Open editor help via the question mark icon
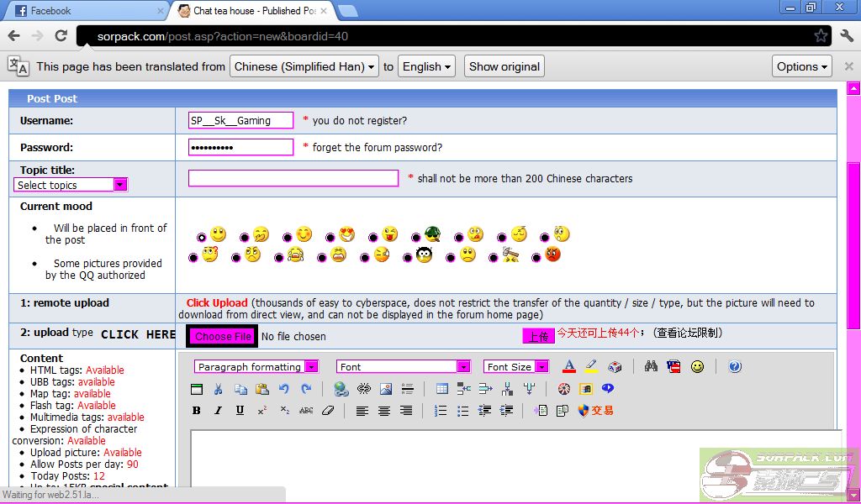The height and width of the screenshot is (504, 861). click(x=735, y=367)
